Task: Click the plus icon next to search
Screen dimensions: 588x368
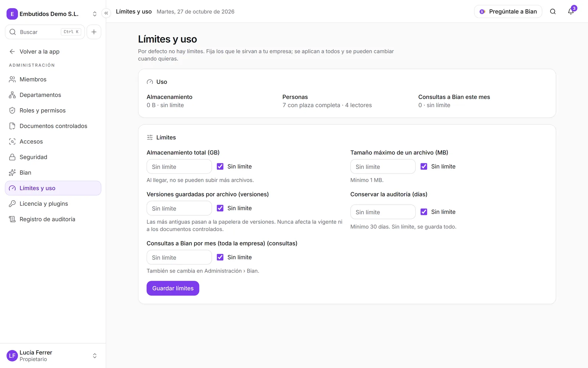Action: (x=94, y=32)
